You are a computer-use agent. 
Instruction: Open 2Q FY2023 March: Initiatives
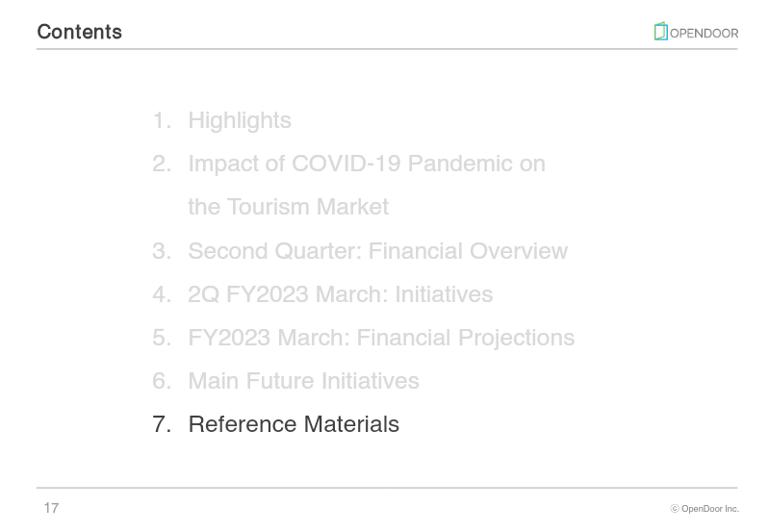click(x=341, y=294)
